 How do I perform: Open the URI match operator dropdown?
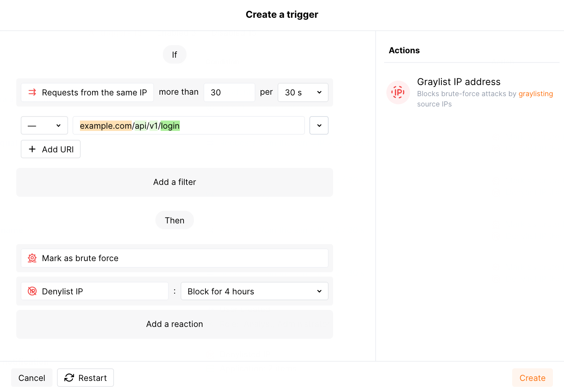[44, 125]
